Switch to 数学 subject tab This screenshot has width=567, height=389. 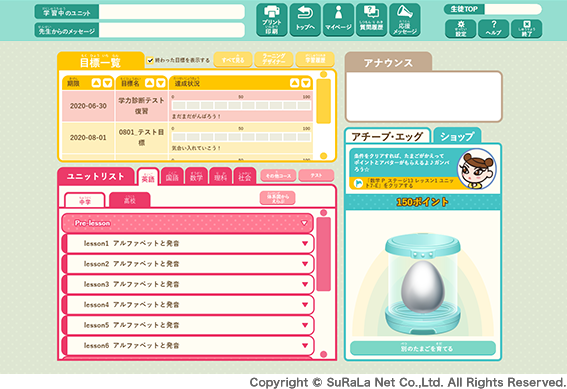pos(196,176)
